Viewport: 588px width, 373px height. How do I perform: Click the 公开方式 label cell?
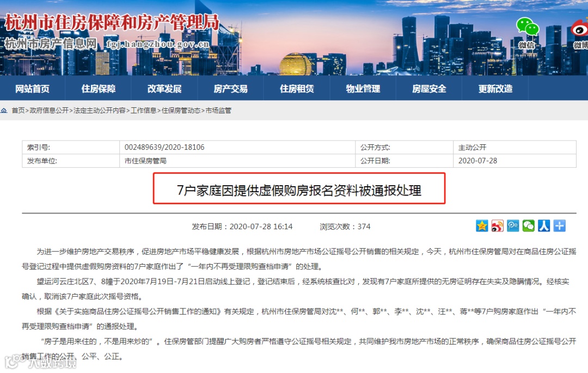pyautogui.click(x=404, y=148)
